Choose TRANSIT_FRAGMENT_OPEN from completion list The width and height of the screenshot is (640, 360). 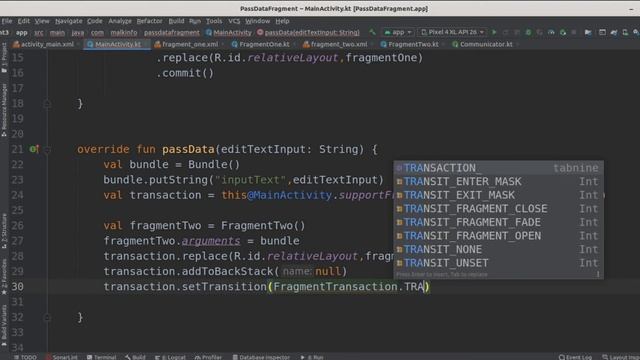498,236
